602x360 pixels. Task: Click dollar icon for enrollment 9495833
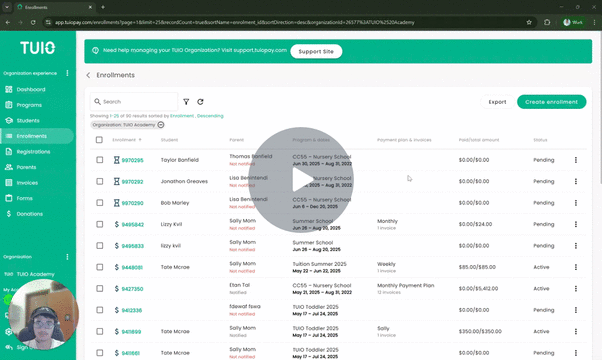(x=116, y=246)
